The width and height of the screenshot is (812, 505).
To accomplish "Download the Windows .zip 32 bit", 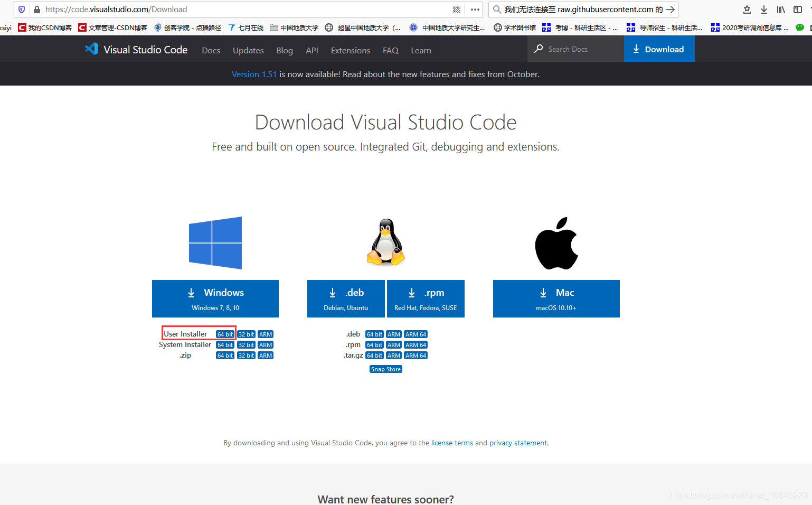I will coord(246,356).
